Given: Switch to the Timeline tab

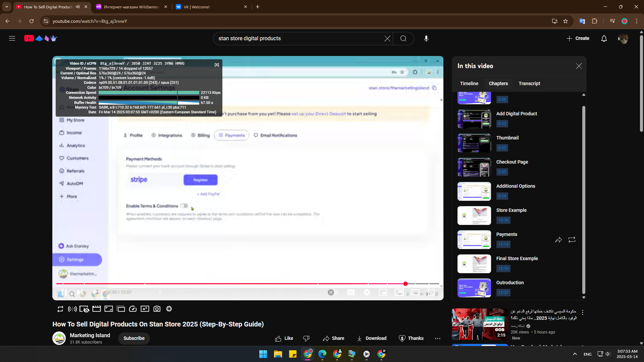Looking at the screenshot, I should [x=469, y=83].
